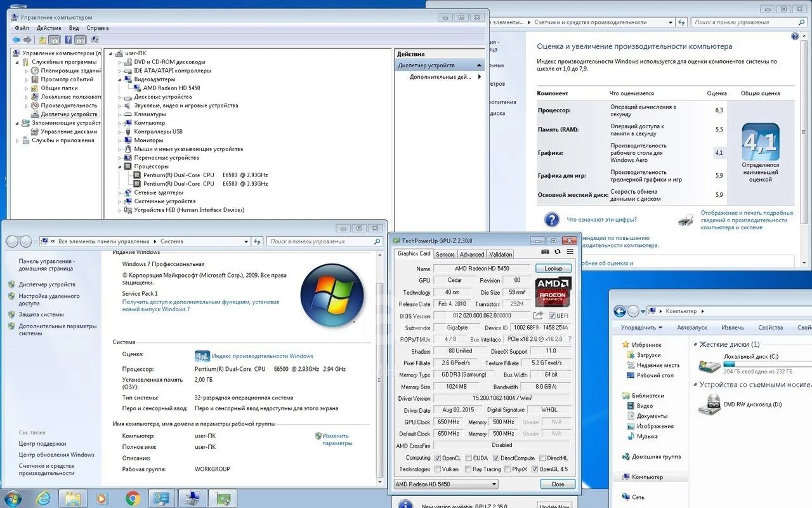Collapse the Видеоадаптеры node
812x508 pixels.
click(x=119, y=79)
